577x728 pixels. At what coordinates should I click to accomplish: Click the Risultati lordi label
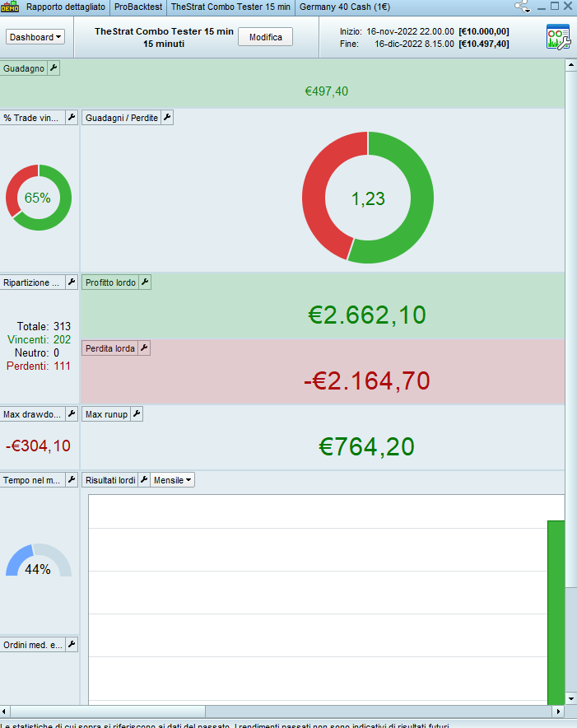click(x=110, y=480)
